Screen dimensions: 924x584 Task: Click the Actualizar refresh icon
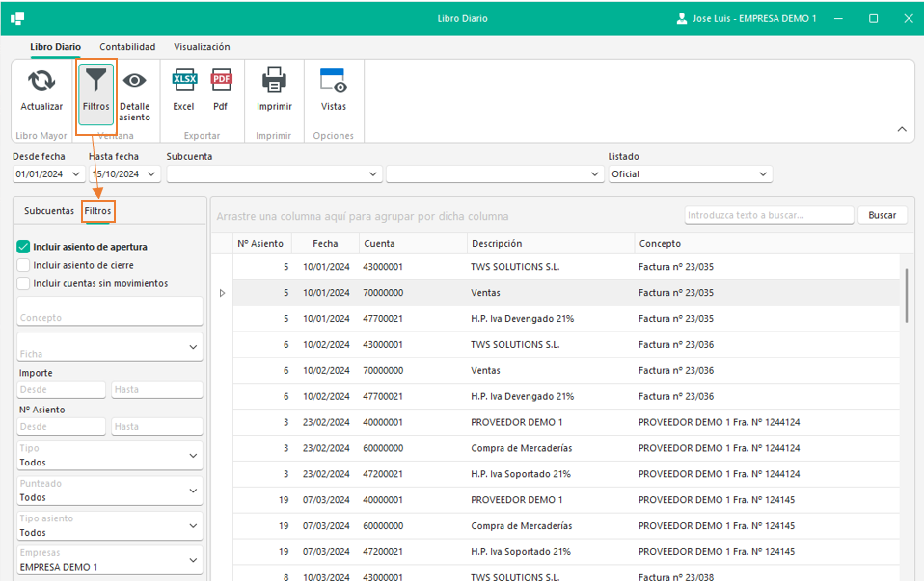(x=41, y=81)
